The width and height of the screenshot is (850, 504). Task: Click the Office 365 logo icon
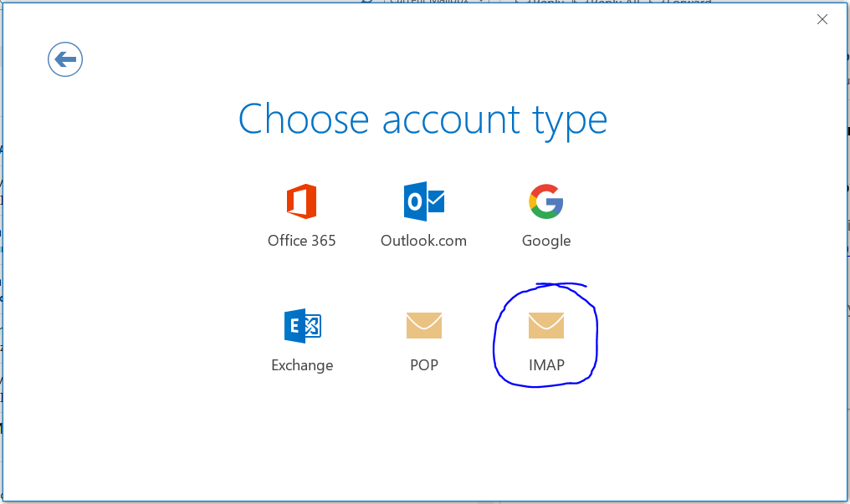(301, 201)
